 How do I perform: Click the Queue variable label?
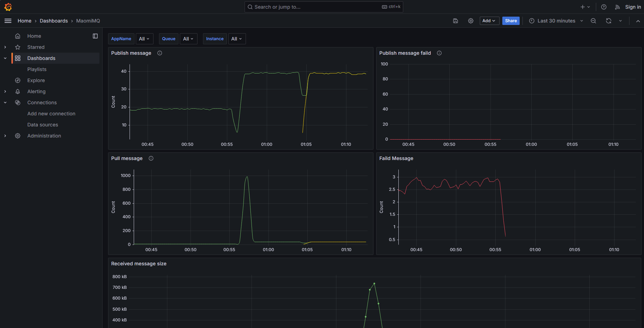tap(169, 39)
